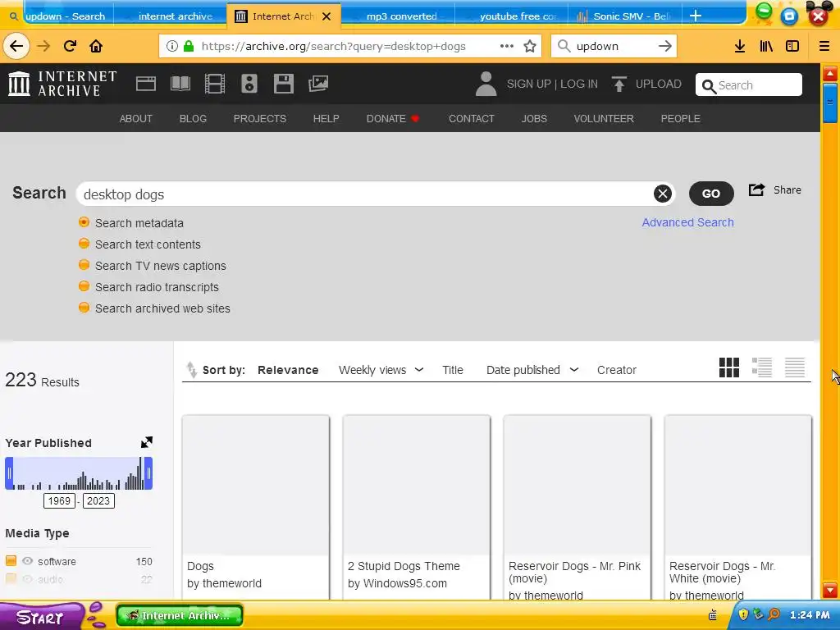Click the Start button on taskbar
The width and height of the screenshot is (840, 630).
40,617
